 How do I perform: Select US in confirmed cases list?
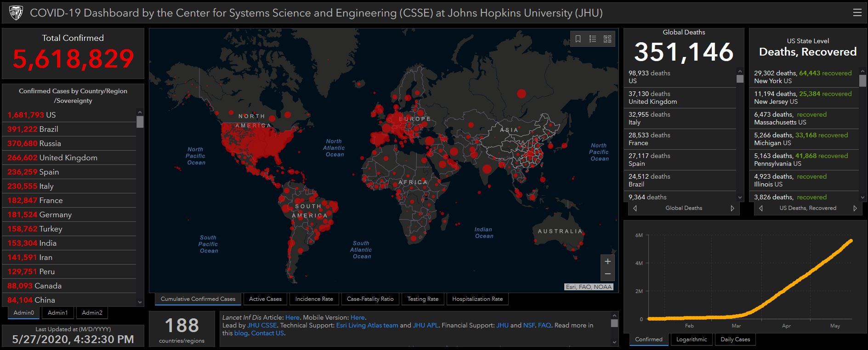tap(69, 115)
